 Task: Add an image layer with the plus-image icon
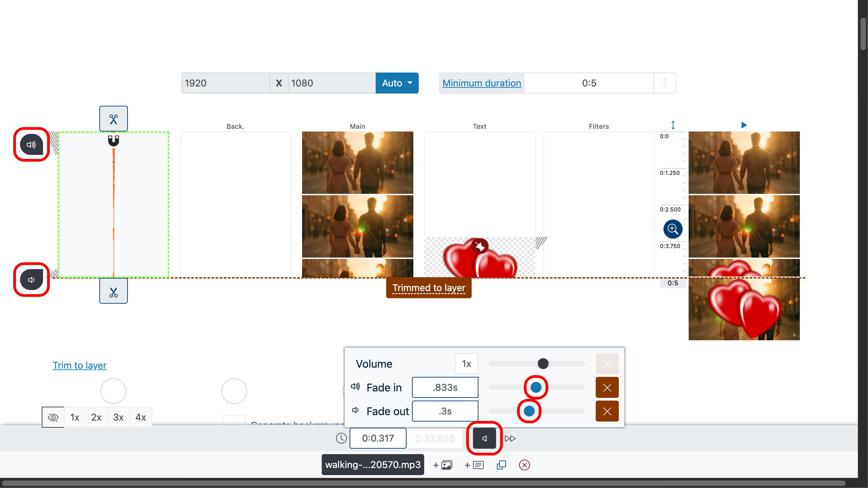click(442, 465)
